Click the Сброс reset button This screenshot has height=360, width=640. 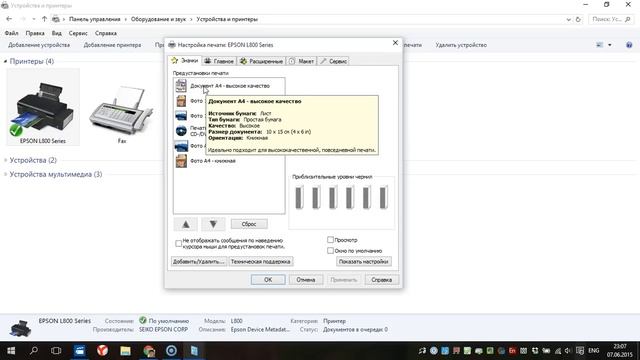point(249,224)
